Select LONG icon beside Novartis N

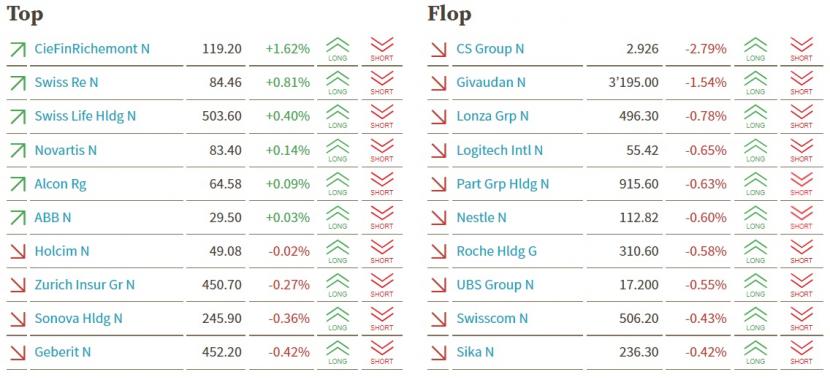pos(337,150)
